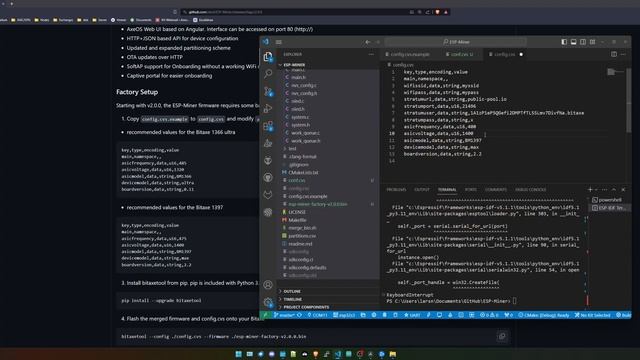Open the hamburger application menu in VS Code
The image size is (640, 360).
coord(279,42)
